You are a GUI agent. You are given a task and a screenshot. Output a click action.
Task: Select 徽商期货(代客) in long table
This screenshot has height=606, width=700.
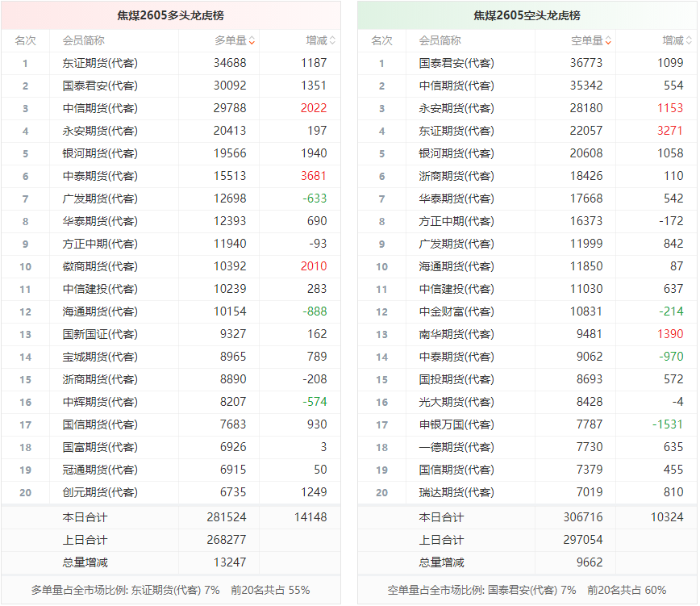(100, 266)
